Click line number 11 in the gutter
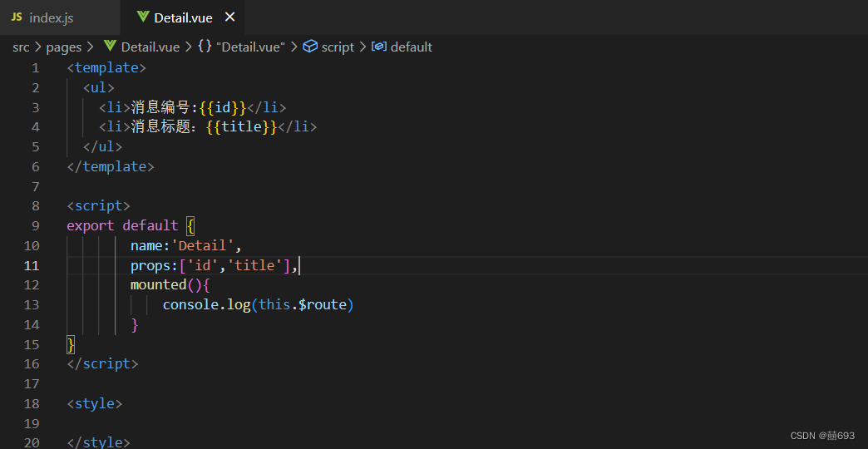868x449 pixels. pyautogui.click(x=32, y=266)
